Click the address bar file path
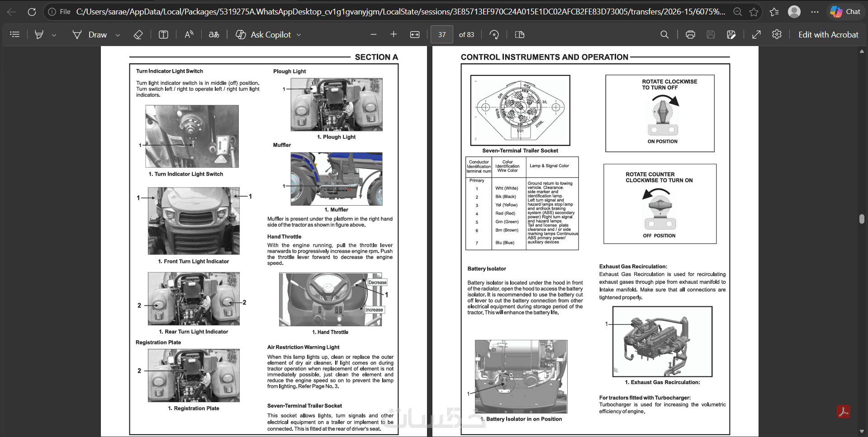The image size is (868, 437). coord(400,12)
